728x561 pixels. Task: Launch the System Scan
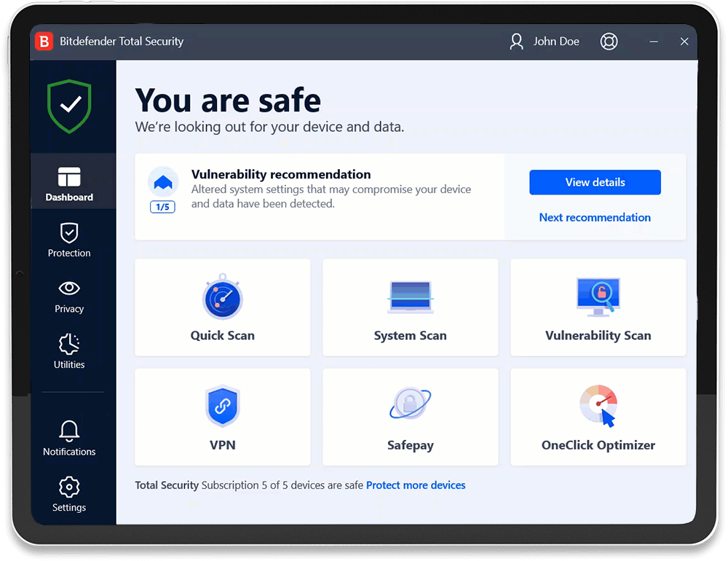click(x=411, y=307)
